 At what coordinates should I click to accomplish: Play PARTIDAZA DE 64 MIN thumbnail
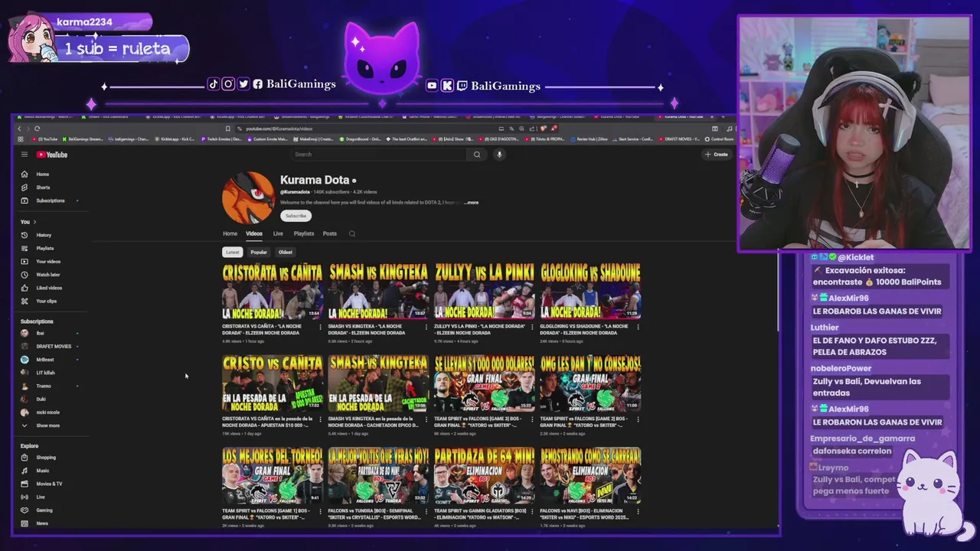[x=484, y=476]
